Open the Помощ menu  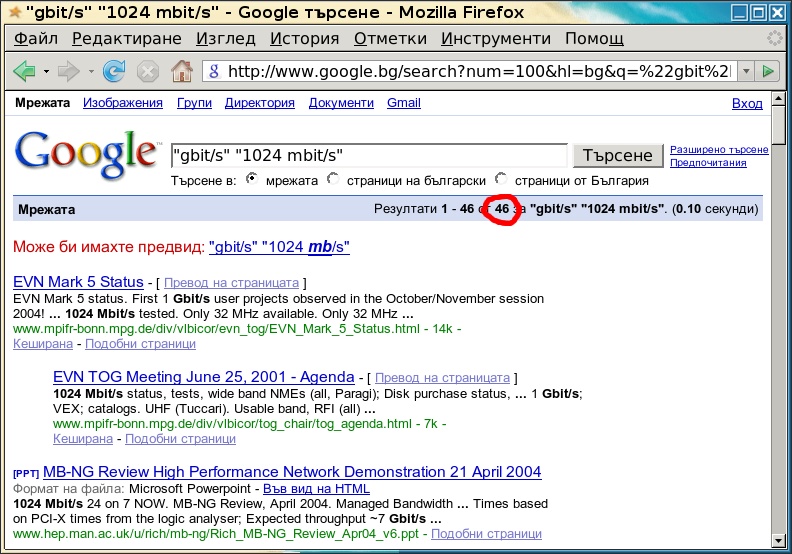pyautogui.click(x=594, y=38)
